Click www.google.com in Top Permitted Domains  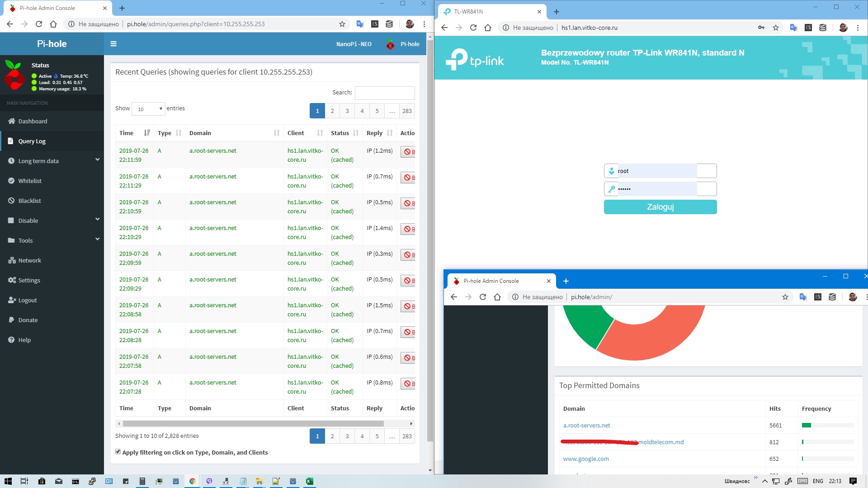586,459
